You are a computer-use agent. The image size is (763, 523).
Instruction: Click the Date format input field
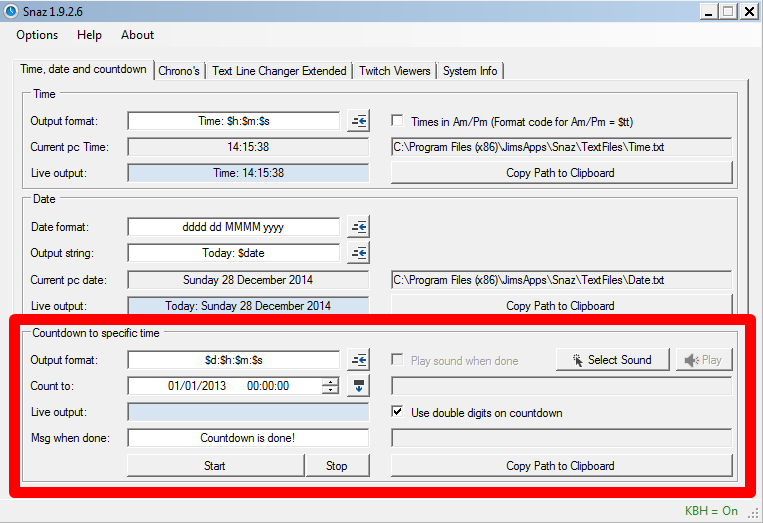point(234,227)
